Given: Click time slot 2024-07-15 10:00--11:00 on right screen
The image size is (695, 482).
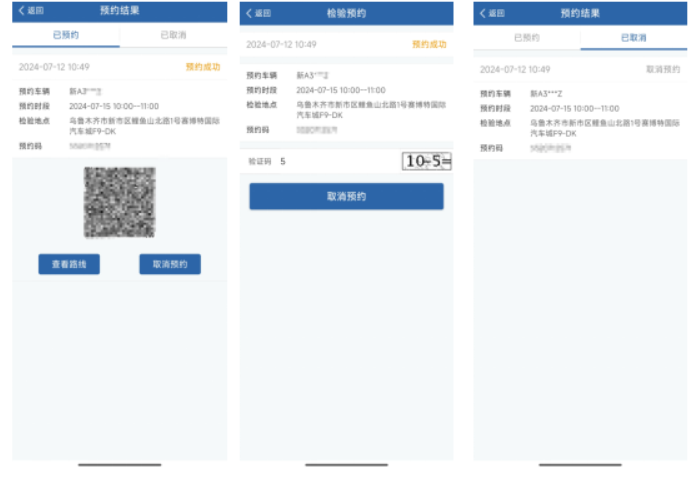Looking at the screenshot, I should pos(575,108).
